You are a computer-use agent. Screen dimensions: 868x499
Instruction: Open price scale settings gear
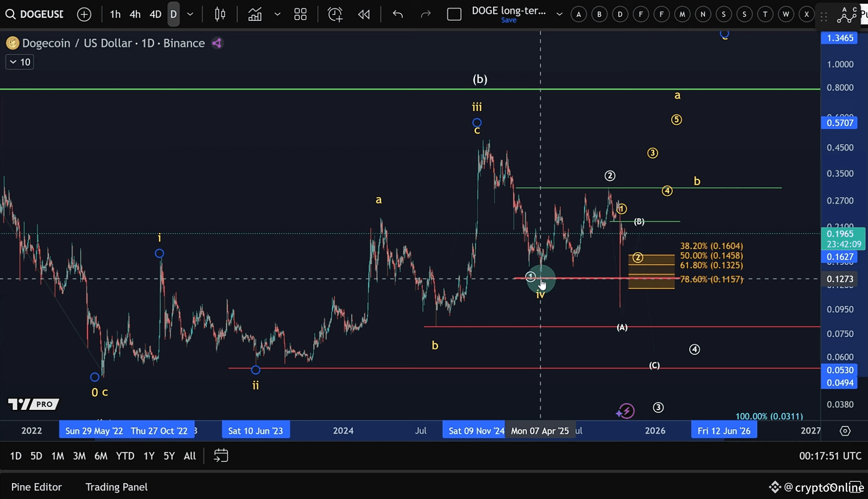845,431
